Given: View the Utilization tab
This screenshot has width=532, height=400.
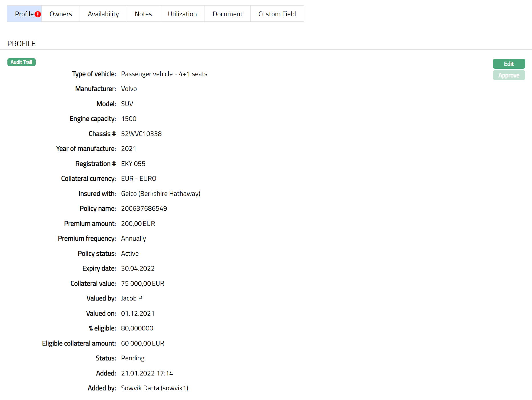Looking at the screenshot, I should [182, 14].
